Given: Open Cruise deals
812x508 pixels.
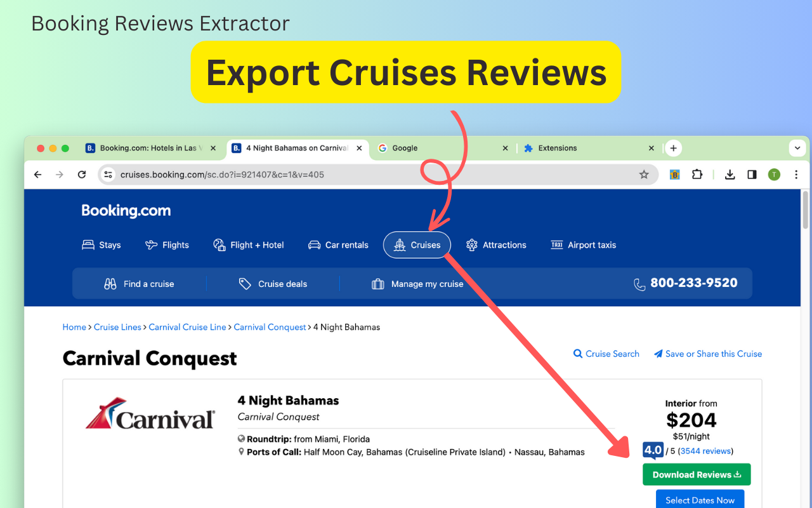Looking at the screenshot, I should (x=273, y=284).
